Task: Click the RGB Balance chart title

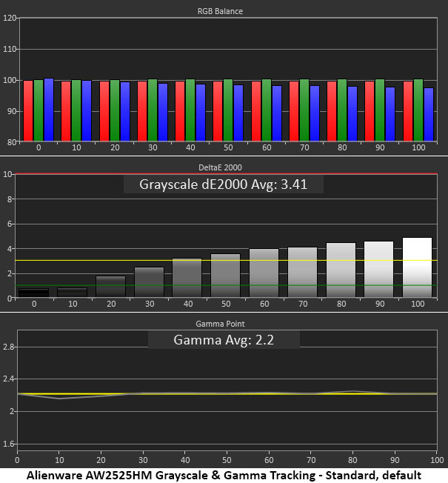Action: 220,11
